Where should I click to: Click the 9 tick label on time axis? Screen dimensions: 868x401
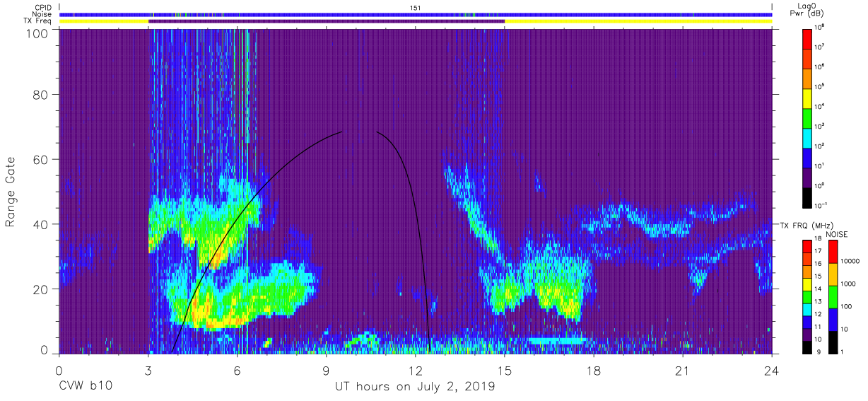[326, 371]
